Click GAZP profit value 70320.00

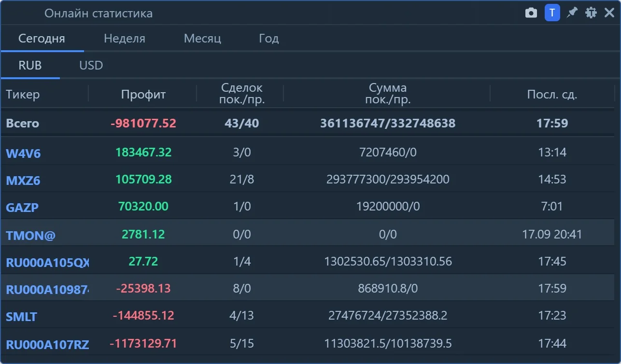(143, 207)
